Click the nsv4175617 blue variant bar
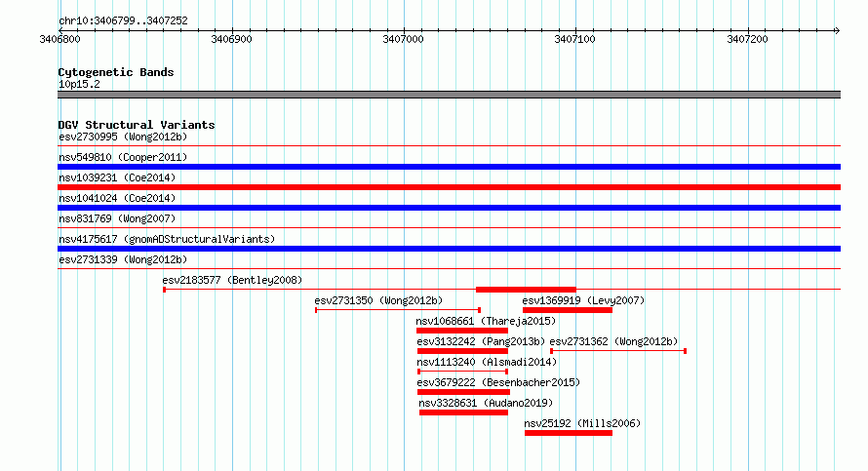 tap(449, 249)
